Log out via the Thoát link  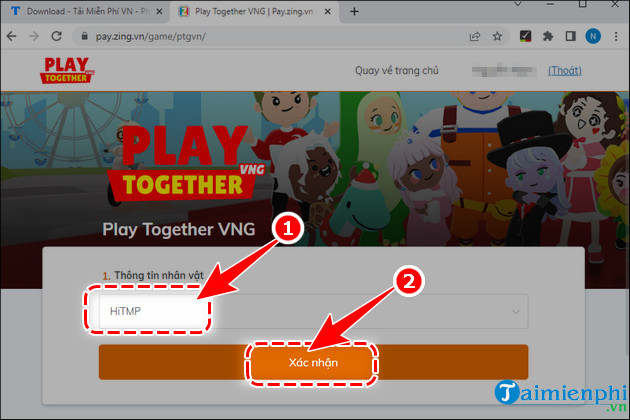(565, 71)
